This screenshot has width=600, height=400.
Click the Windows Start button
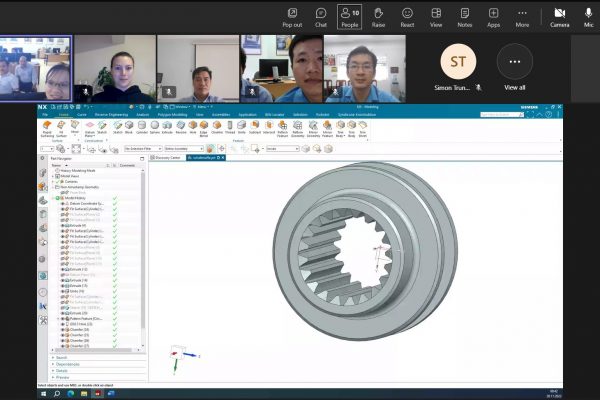click(44, 393)
